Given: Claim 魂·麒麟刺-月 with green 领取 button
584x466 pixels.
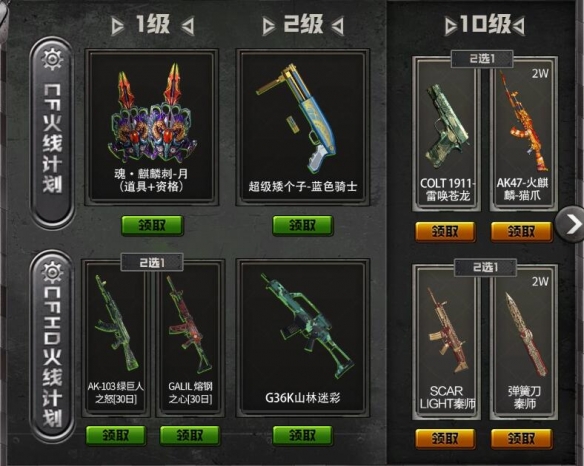Looking at the screenshot, I should [152, 225].
